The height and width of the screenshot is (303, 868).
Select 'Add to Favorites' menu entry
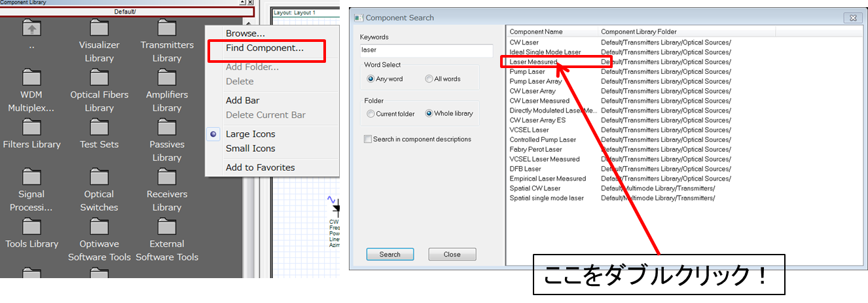260,168
